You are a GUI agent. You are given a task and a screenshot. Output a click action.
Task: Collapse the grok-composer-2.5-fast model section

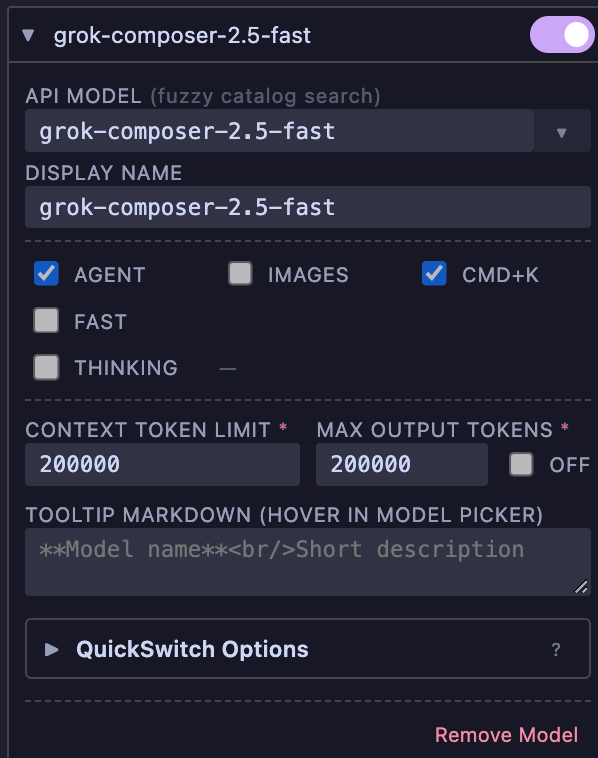pyautogui.click(x=28, y=35)
